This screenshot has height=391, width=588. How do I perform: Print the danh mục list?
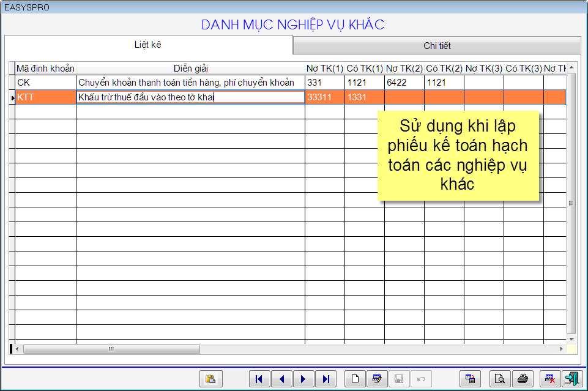pyautogui.click(x=522, y=379)
